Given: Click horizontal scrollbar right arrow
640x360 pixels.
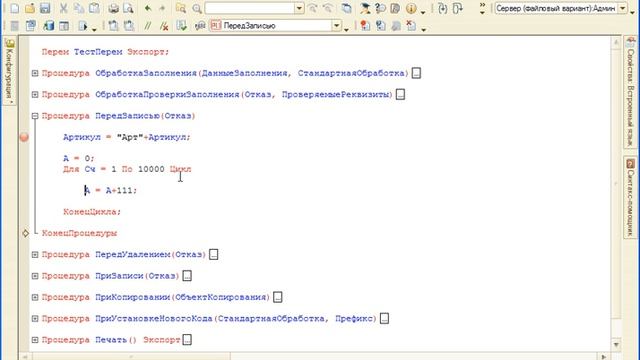Looking at the screenshot, I should click(x=604, y=357).
